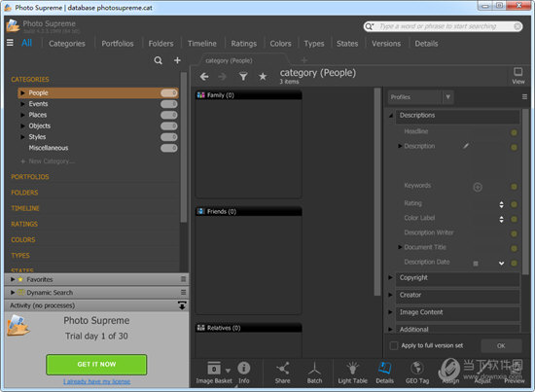This screenshot has height=392, width=535.
Task: Expand the Events category tree
Action: pos(22,104)
